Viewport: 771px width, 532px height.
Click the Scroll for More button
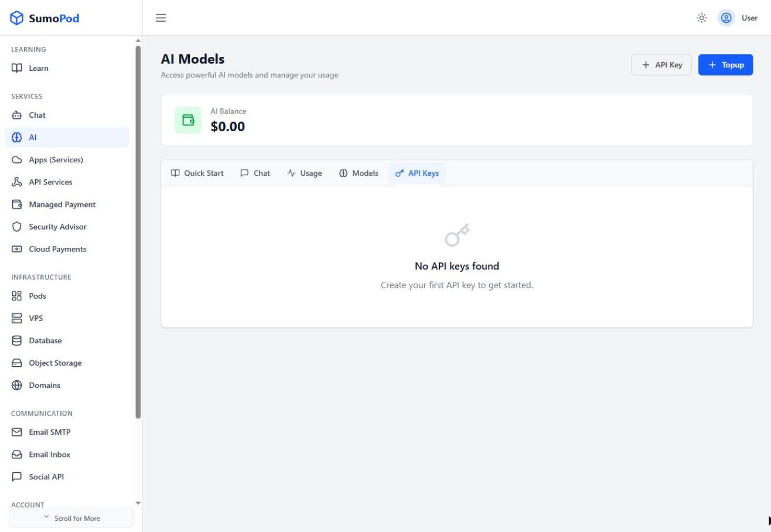(71, 518)
